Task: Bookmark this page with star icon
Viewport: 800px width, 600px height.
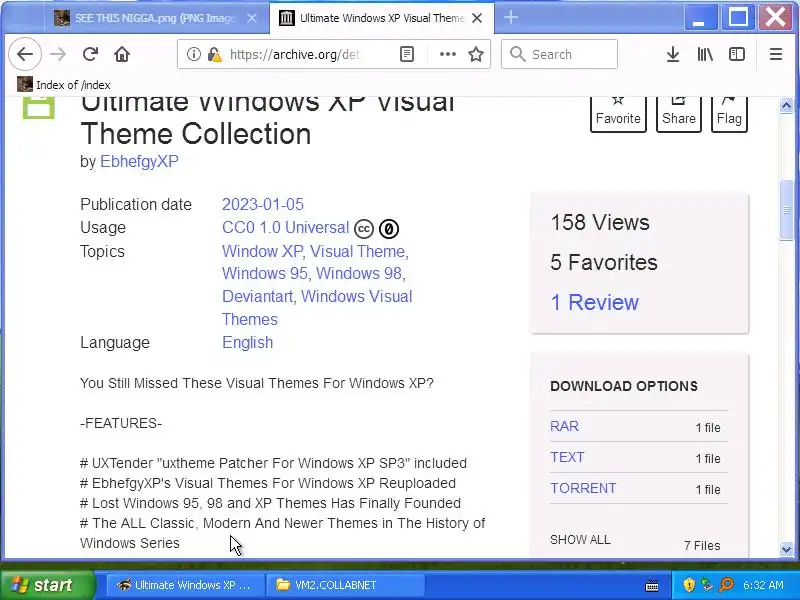Action: tap(476, 54)
